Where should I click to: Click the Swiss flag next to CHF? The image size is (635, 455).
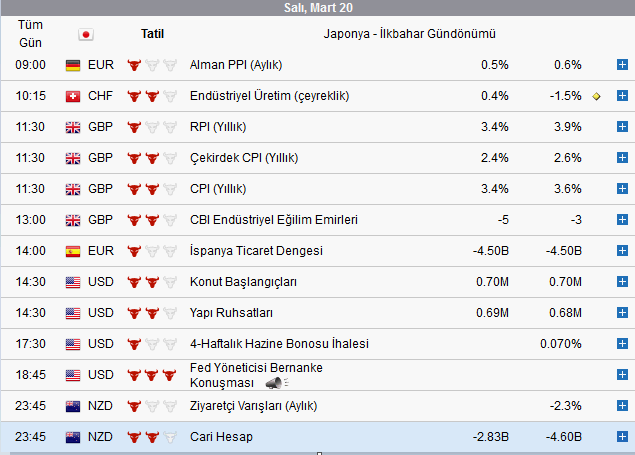pyautogui.click(x=73, y=96)
